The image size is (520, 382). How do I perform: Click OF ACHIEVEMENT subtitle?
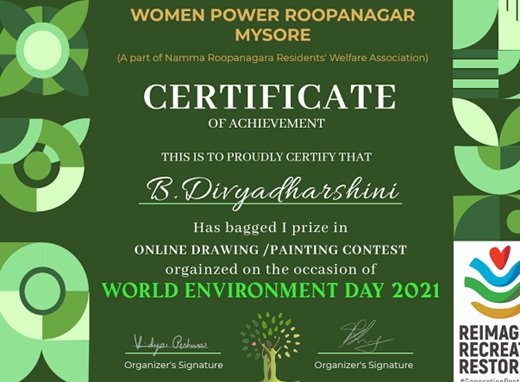[x=266, y=124]
